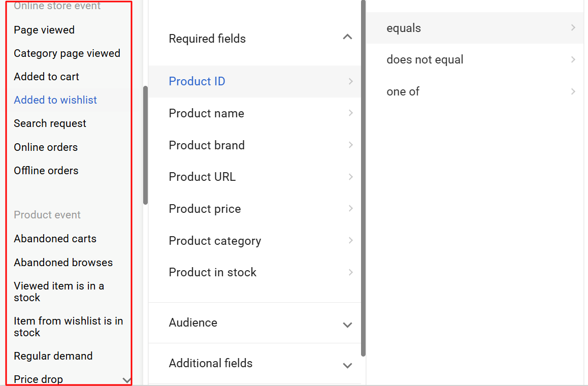Viewport: 588px width, 386px height.
Task: Click the arrow next to equals
Action: [x=573, y=28]
